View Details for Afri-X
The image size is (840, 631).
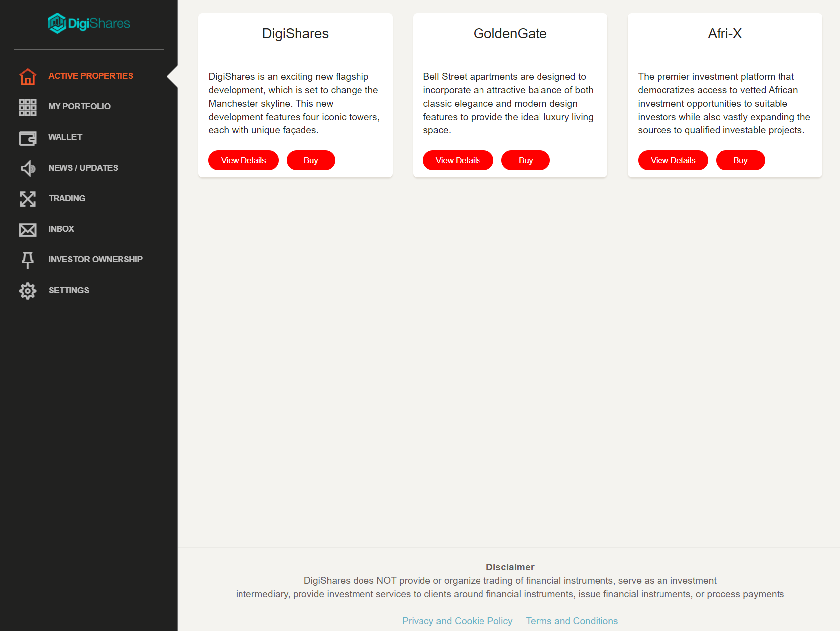click(x=673, y=160)
